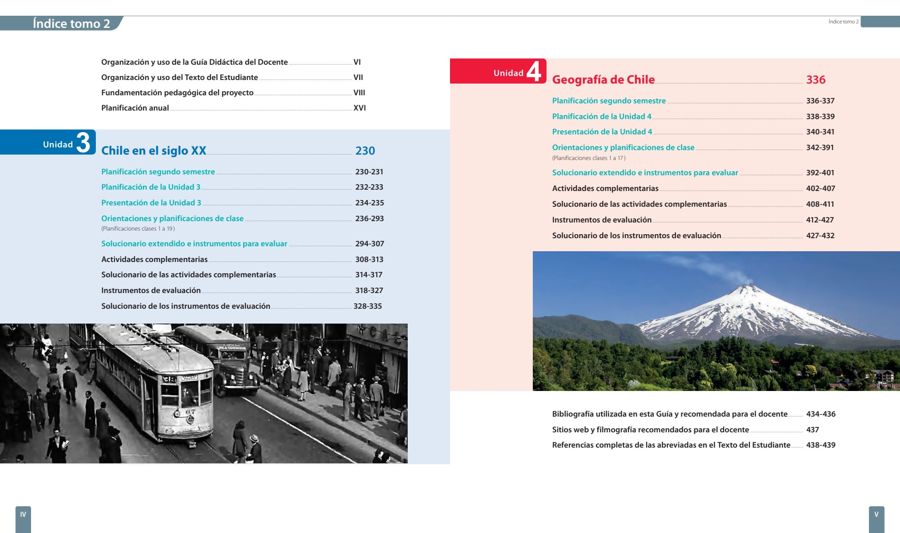Select 'Actividades complementarias' on pages 402-407
This screenshot has width=900, height=533.
click(605, 188)
